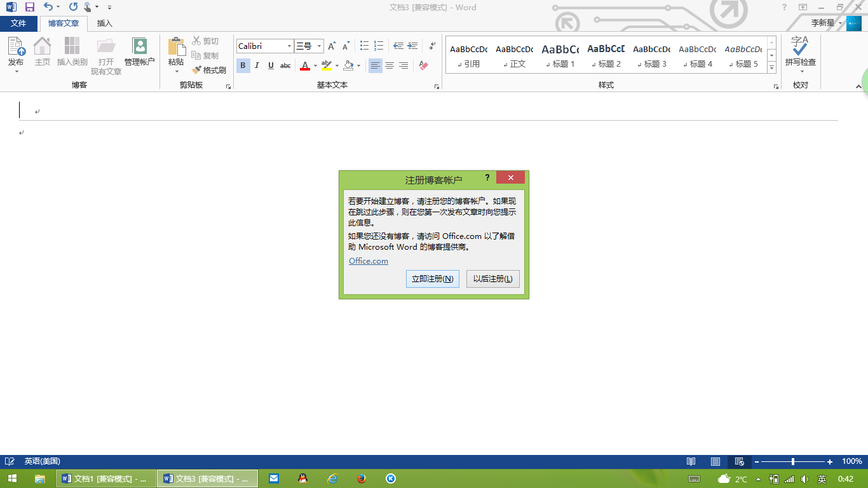The width and height of the screenshot is (868, 488).
Task: Apply bulleted list formatting
Action: click(365, 46)
